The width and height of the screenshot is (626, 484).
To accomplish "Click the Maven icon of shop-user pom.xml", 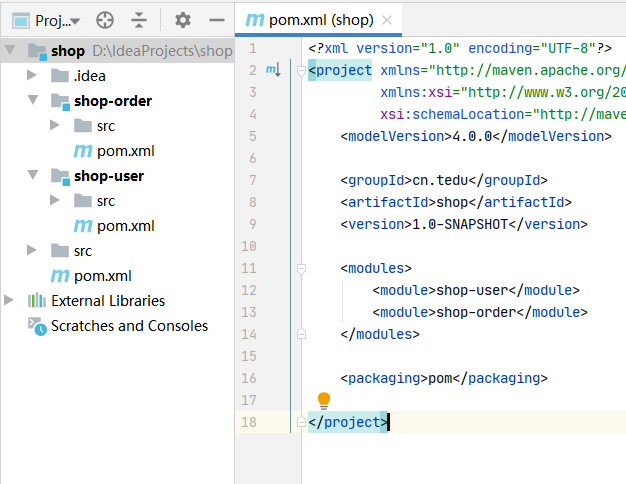I will click(83, 226).
